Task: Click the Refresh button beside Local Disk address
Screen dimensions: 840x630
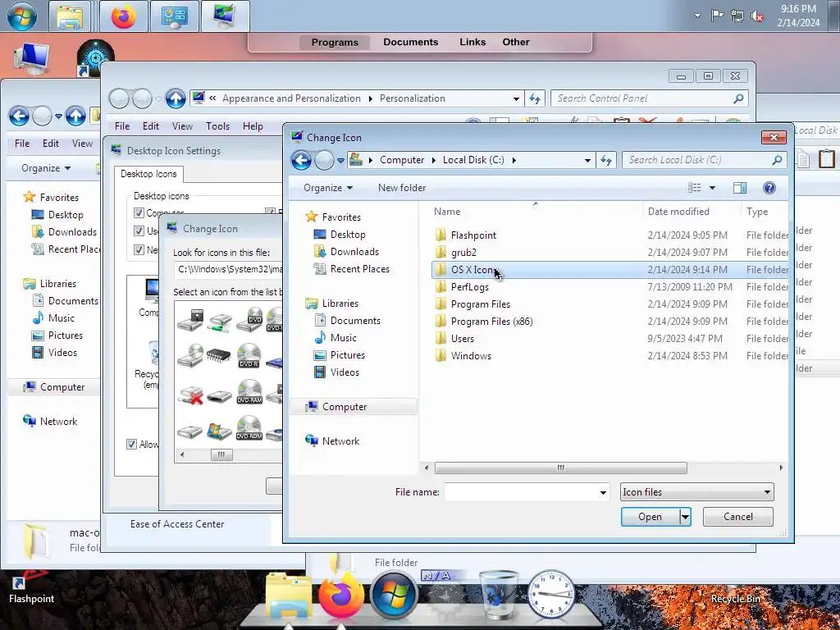Action: [606, 160]
